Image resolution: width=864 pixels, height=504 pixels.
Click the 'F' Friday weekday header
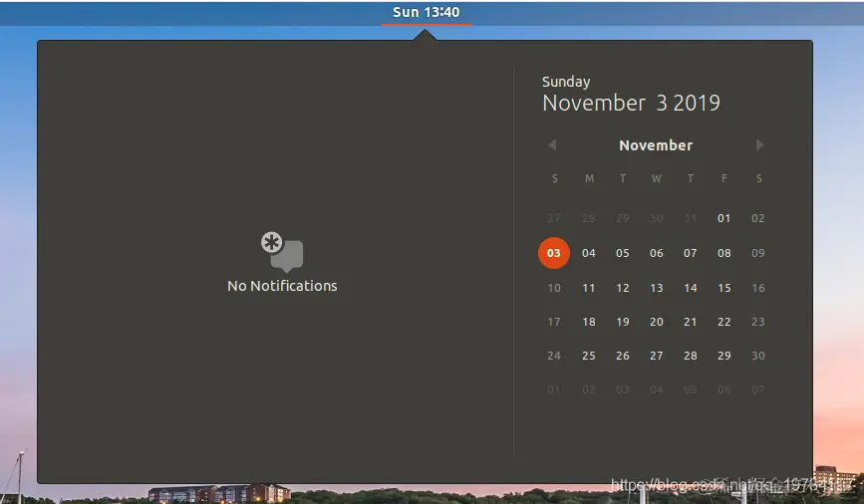724,178
